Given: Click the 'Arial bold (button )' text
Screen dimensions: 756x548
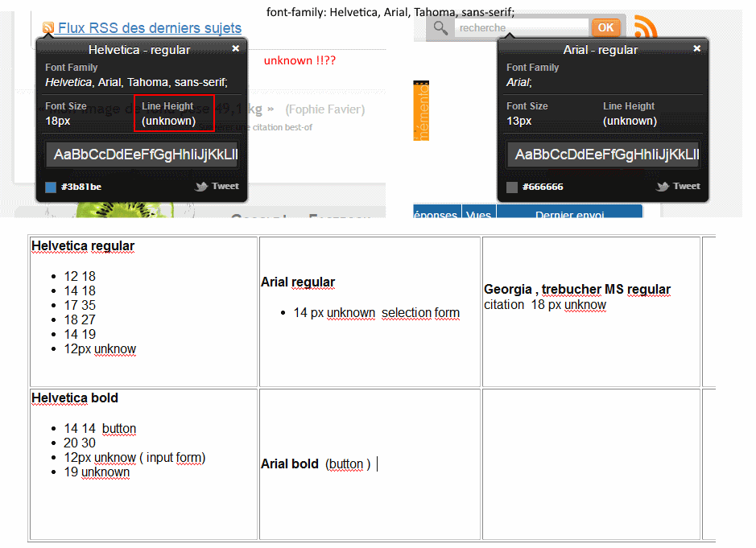Looking at the screenshot, I should tap(316, 464).
